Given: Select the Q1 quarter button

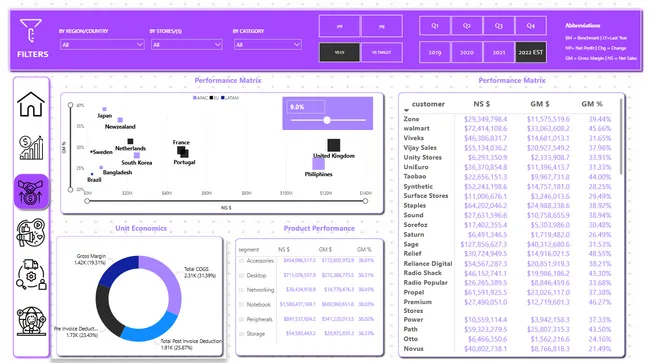Looking at the screenshot, I should pyautogui.click(x=434, y=26).
